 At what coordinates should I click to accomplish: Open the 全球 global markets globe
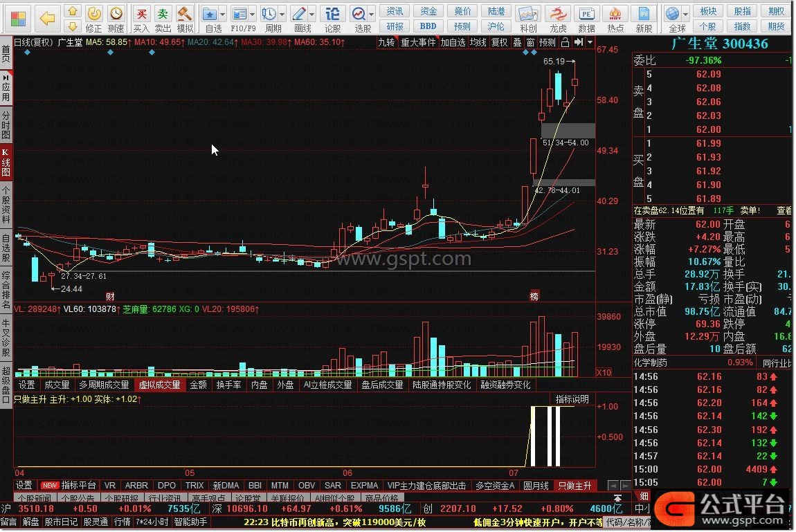click(673, 19)
